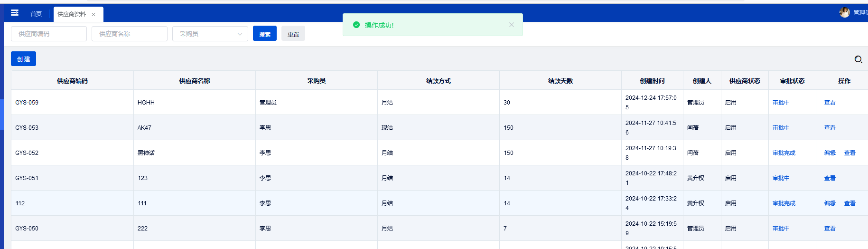Click 审批完成 status for supplier 112

click(x=784, y=203)
